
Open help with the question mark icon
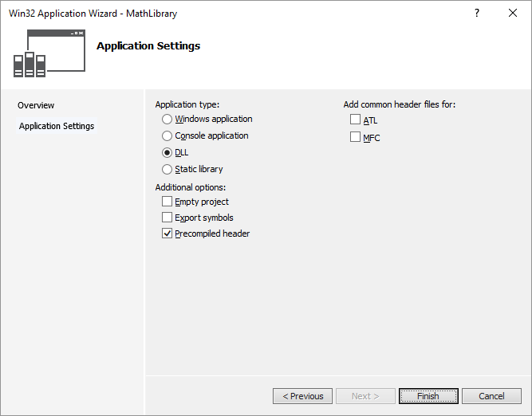click(477, 13)
